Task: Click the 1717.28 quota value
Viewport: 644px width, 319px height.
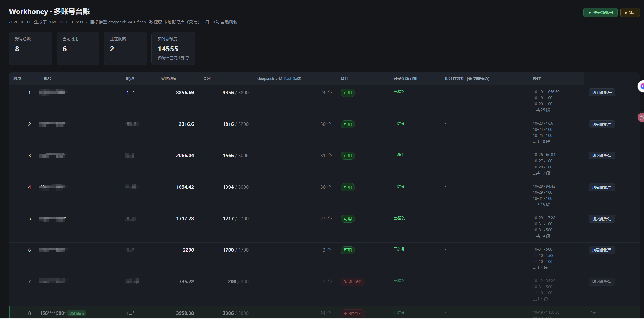Action: pos(185,219)
